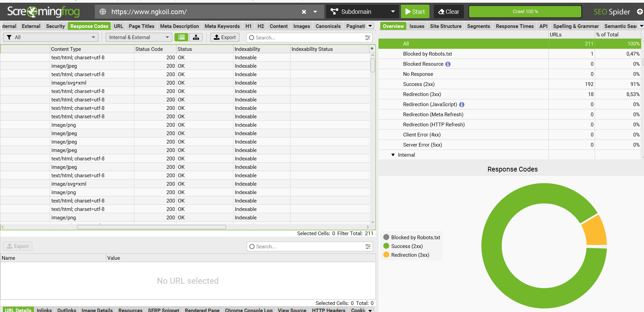Export the response codes table
This screenshot has height=312, width=644.
click(x=225, y=37)
